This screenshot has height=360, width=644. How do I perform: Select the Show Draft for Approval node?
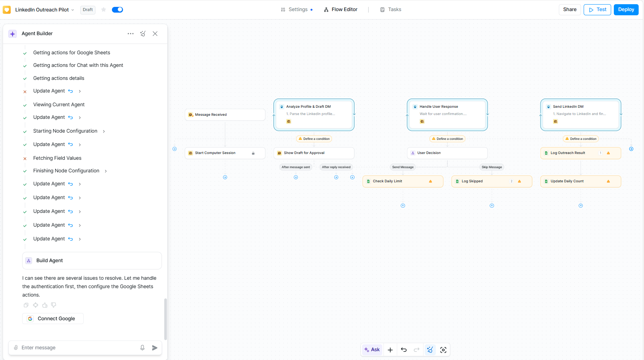click(x=314, y=153)
